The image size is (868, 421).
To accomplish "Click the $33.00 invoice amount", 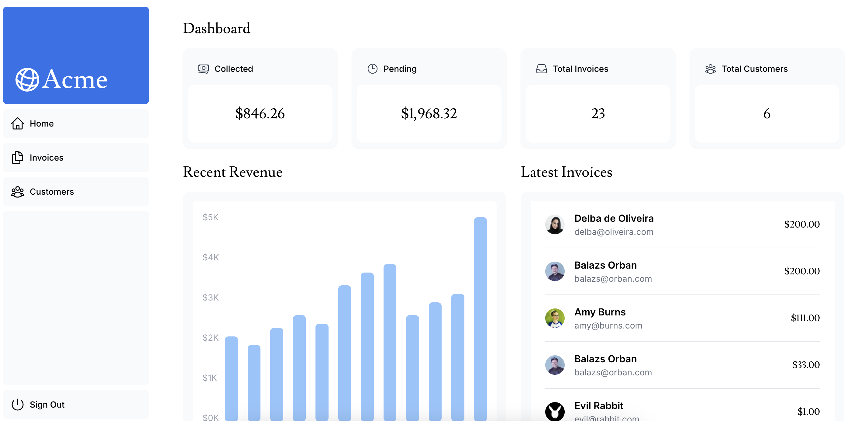I will tap(806, 365).
